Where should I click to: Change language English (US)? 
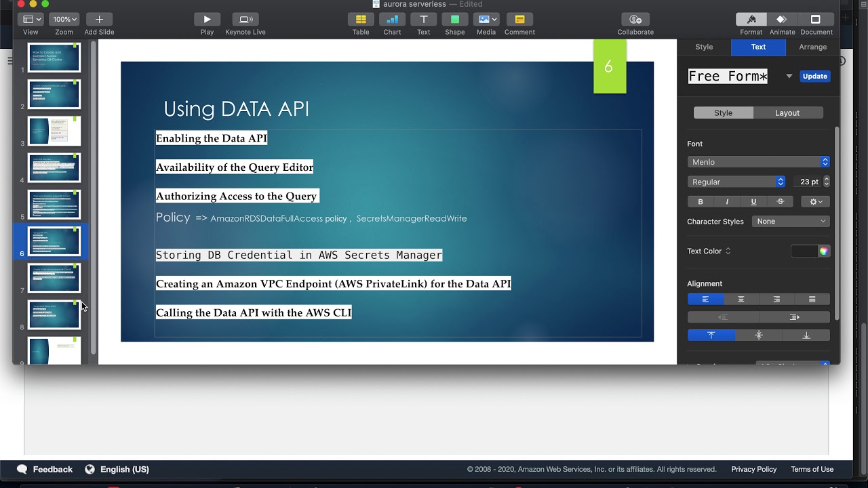click(125, 469)
